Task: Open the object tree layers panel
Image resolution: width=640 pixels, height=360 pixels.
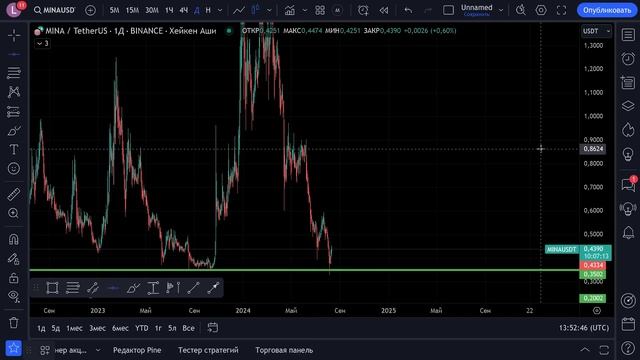Action: [x=628, y=106]
